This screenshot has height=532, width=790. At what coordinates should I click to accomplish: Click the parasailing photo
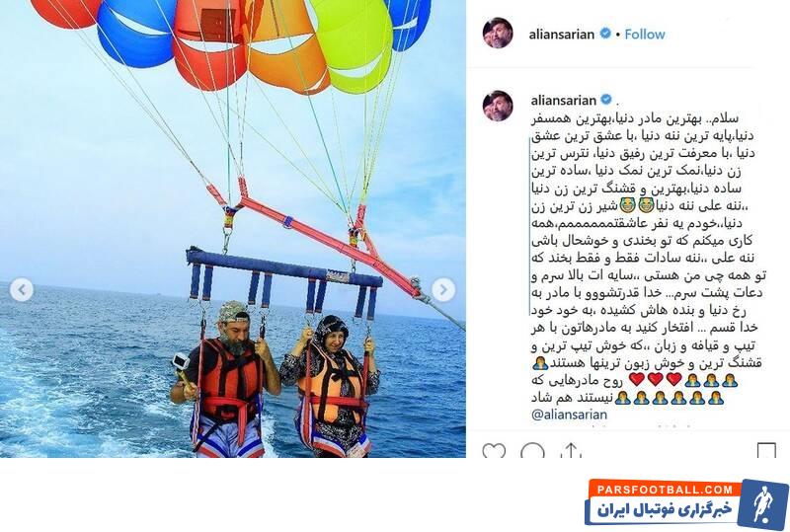point(233,229)
